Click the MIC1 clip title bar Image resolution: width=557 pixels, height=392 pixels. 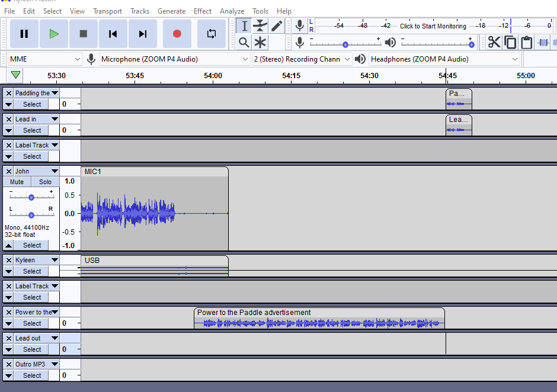(x=155, y=172)
